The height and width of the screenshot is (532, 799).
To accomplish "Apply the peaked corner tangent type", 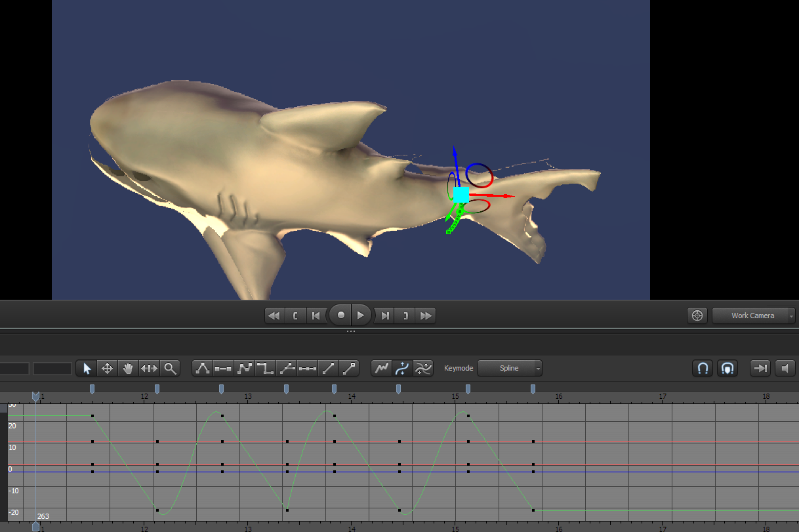I will 203,368.
